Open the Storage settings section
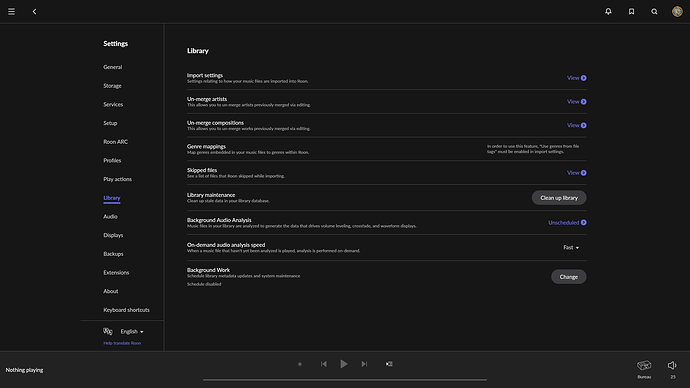 [x=112, y=86]
